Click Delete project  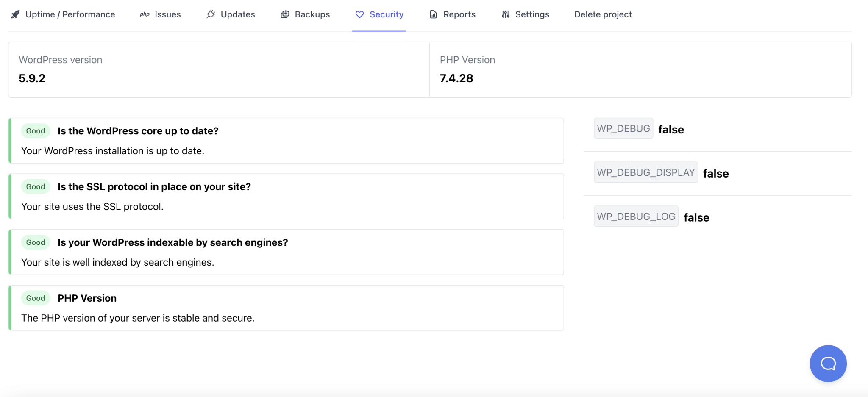point(603,14)
